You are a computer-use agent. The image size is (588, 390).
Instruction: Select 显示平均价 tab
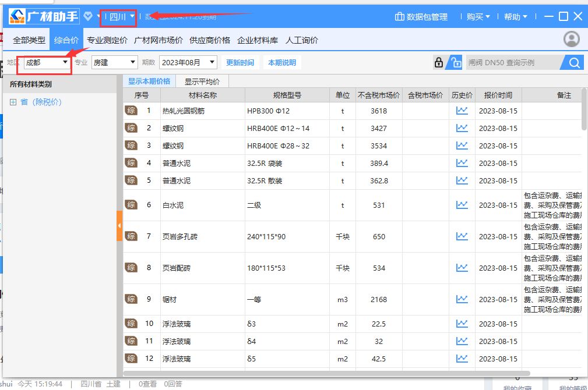click(x=202, y=81)
